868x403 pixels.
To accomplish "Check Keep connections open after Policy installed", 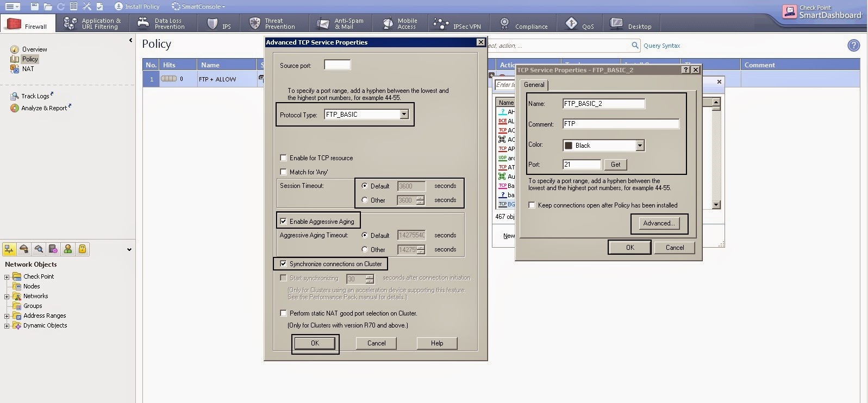I will point(532,205).
